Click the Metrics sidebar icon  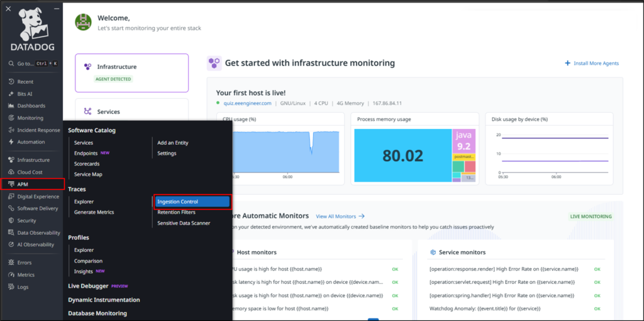[11, 274]
